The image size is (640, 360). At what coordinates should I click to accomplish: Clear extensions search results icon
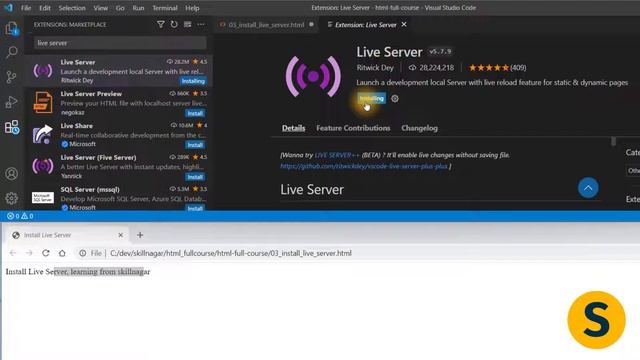click(x=187, y=24)
